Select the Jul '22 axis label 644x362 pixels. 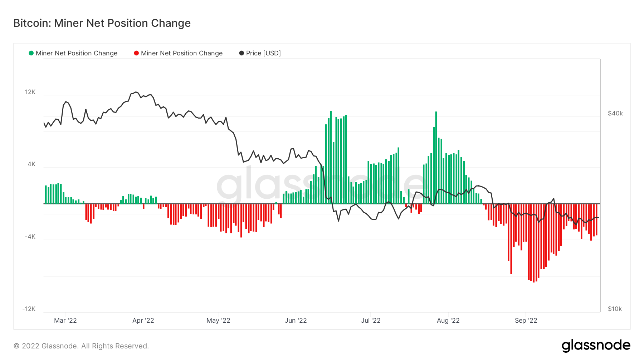pos(371,321)
